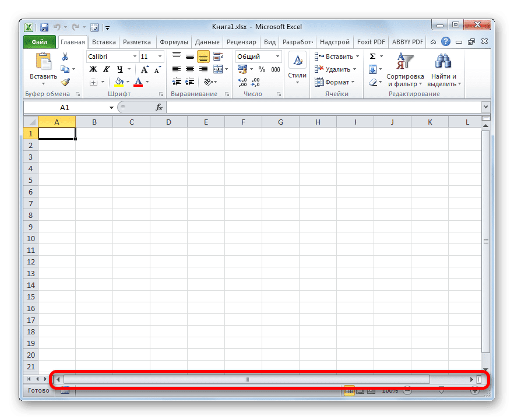This screenshot has width=514, height=420.
Task: Click the formula bar input field
Action: click(324, 107)
